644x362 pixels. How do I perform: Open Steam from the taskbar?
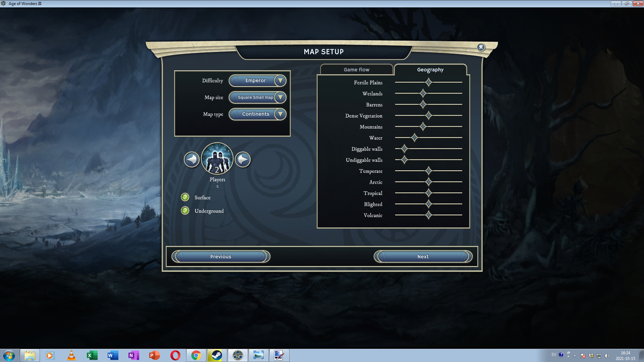point(217,355)
